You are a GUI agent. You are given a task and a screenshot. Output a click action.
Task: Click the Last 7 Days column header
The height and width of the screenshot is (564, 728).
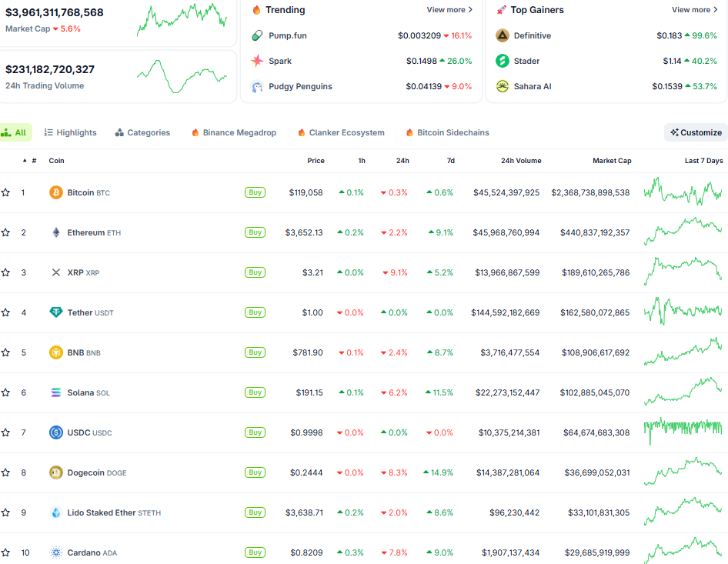click(704, 161)
